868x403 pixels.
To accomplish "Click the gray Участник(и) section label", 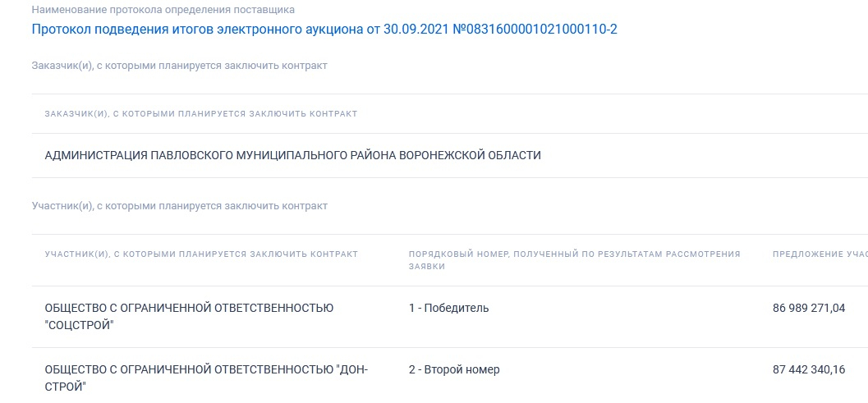I will click(179, 206).
